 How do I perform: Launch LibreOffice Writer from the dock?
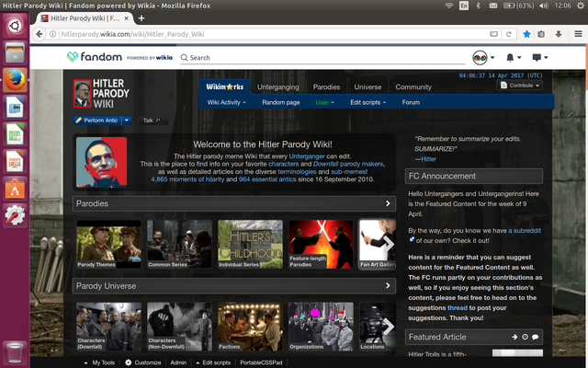[x=15, y=107]
